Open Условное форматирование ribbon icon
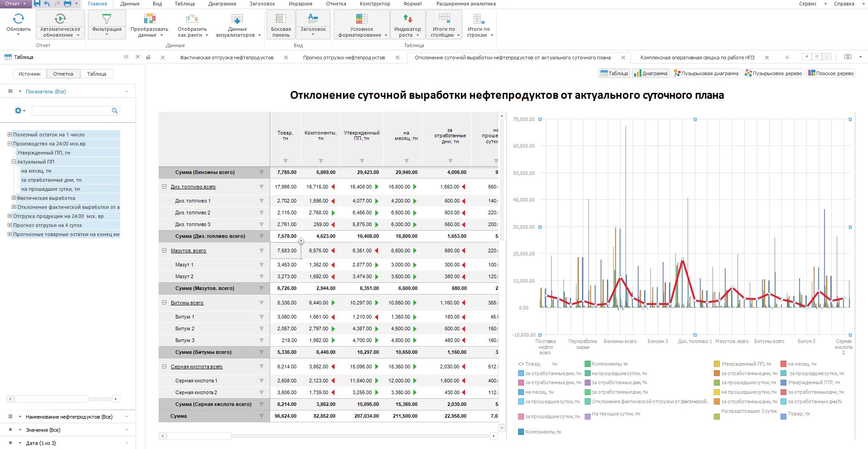The image size is (868, 449). (x=362, y=19)
